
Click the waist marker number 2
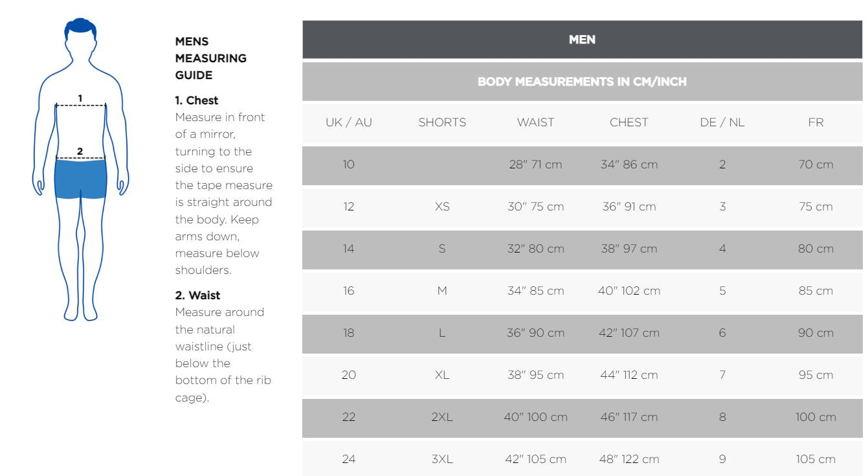pos(80,152)
